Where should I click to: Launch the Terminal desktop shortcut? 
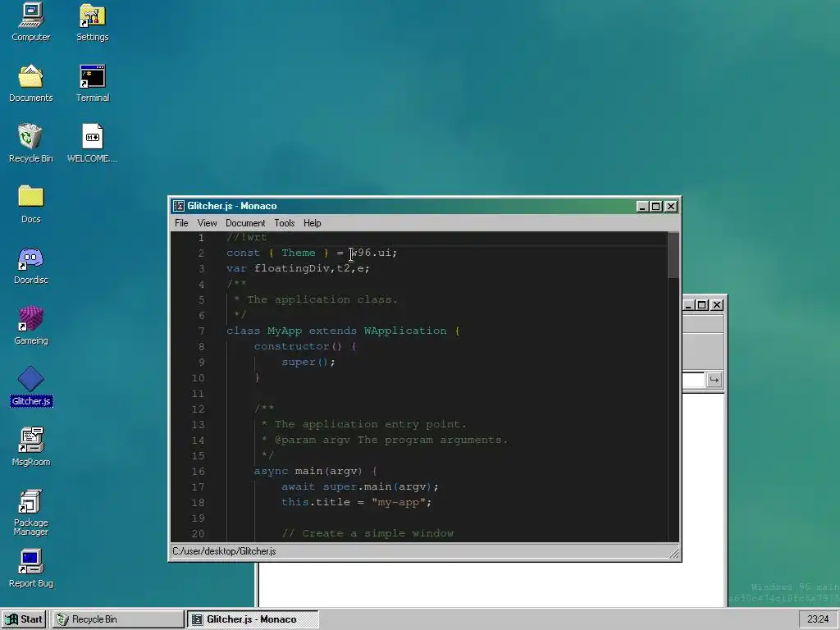(92, 83)
